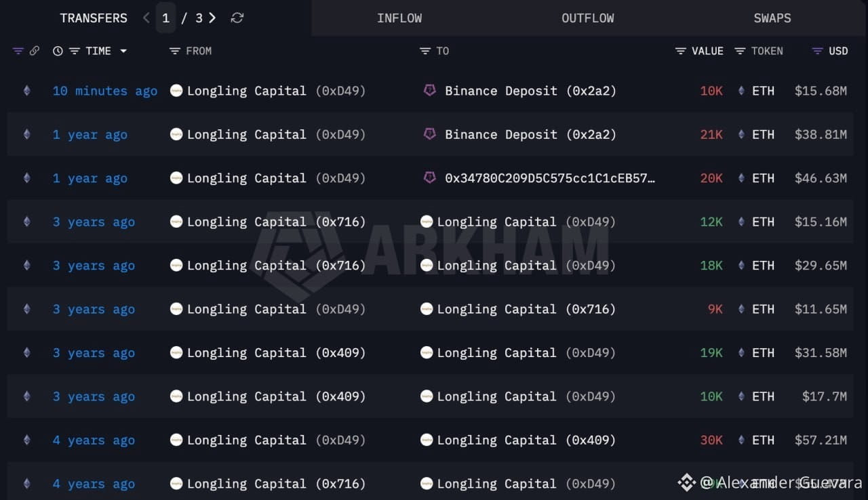This screenshot has height=500, width=868.
Task: Open the "1 year ago" link for $38.81M
Action: coord(90,135)
